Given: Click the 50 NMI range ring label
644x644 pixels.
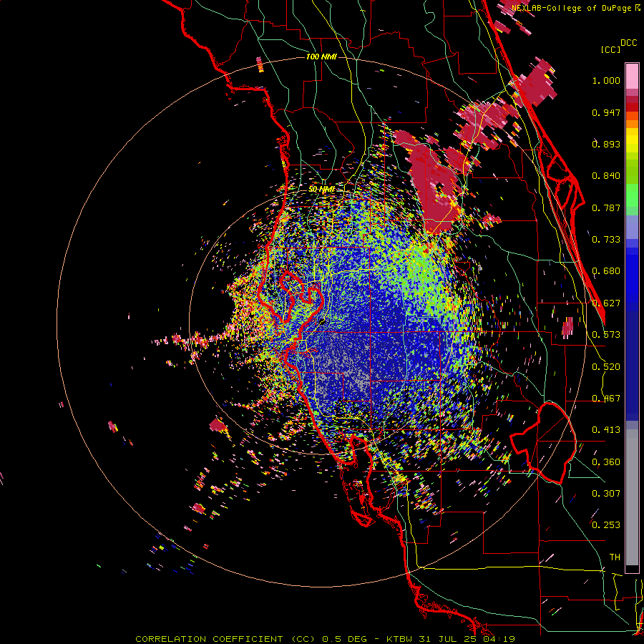Looking at the screenshot, I should click(x=321, y=190).
